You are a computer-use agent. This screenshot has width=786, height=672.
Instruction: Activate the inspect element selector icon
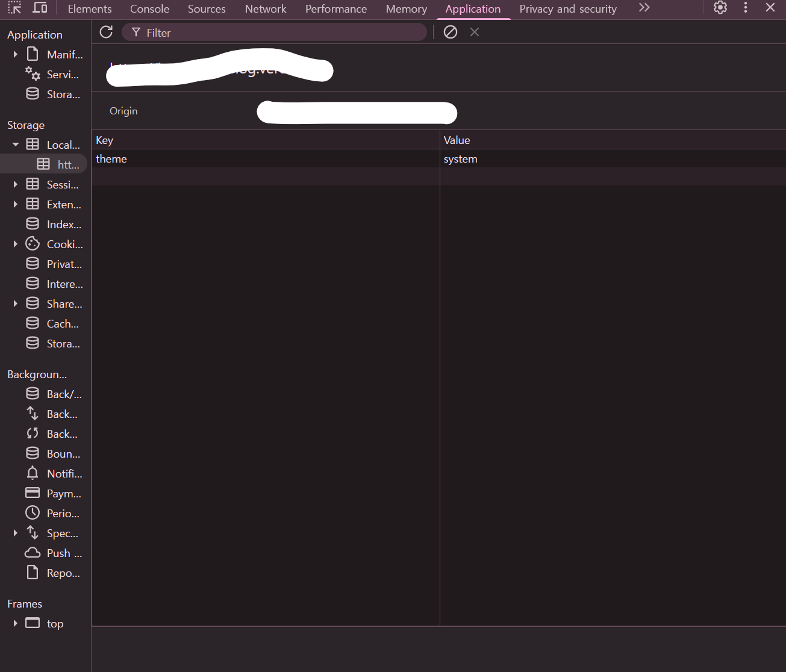14,8
